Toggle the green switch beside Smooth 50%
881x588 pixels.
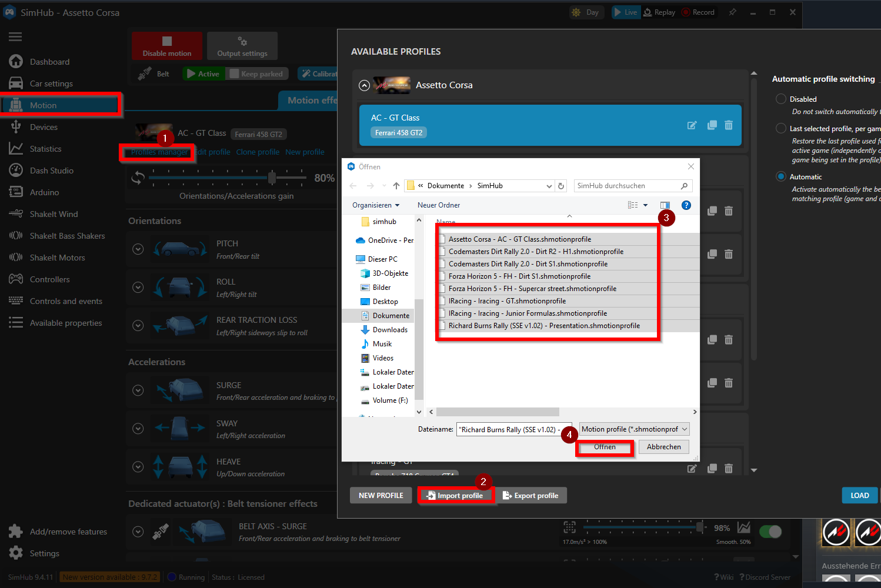770,532
